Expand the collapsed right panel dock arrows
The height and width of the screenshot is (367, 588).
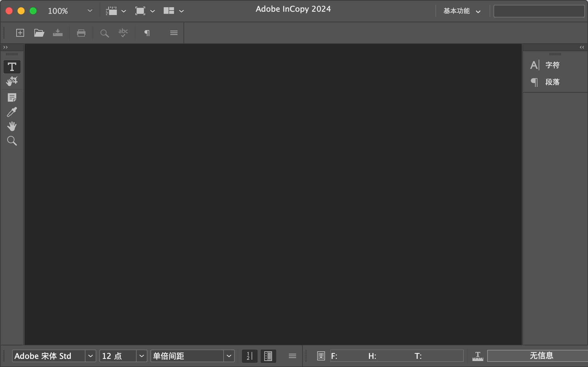click(x=582, y=47)
